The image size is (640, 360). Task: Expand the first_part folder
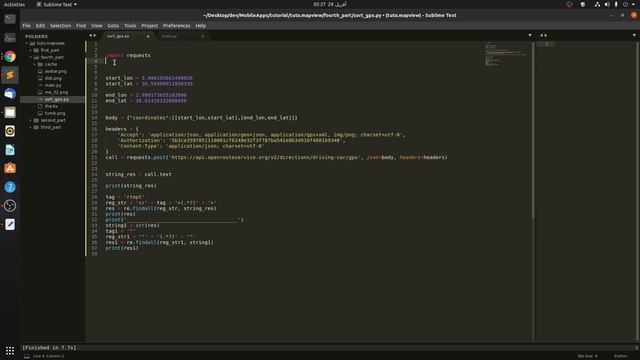pos(31,50)
